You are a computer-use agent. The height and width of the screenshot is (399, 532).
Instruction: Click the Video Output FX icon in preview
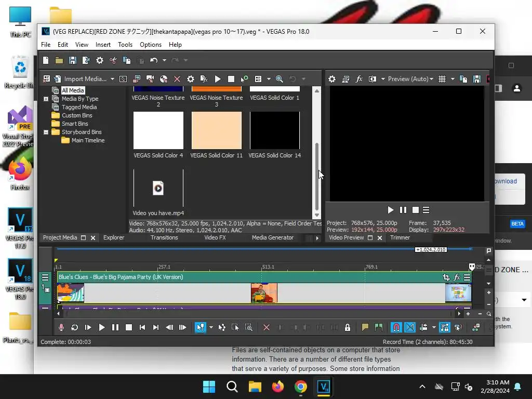click(359, 79)
